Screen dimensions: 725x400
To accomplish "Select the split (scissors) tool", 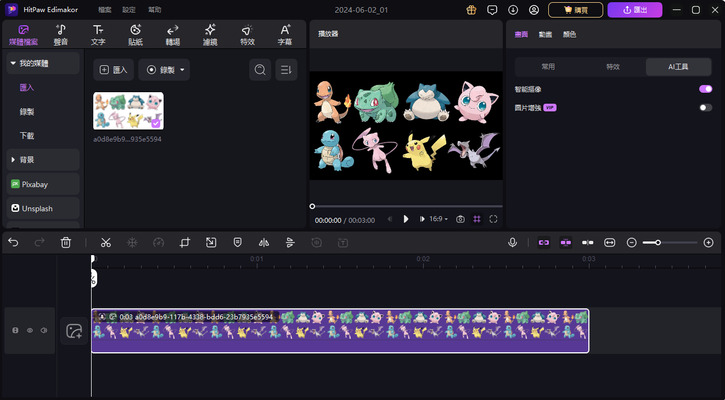I will coord(105,242).
